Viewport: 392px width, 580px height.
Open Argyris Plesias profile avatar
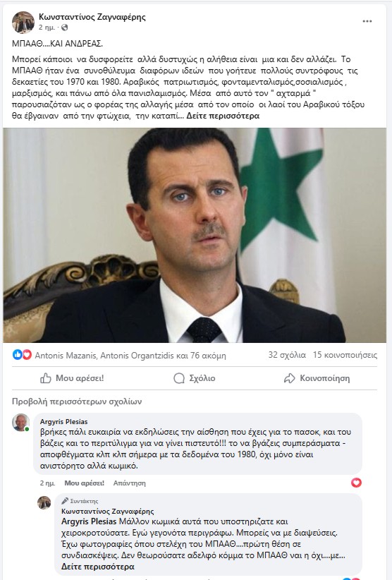coord(20,423)
